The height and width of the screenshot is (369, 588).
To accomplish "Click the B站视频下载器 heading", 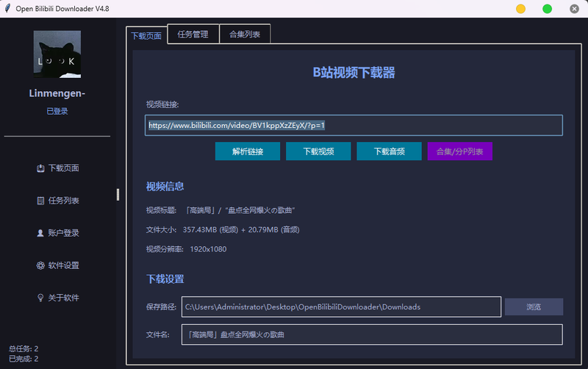I will (x=354, y=72).
